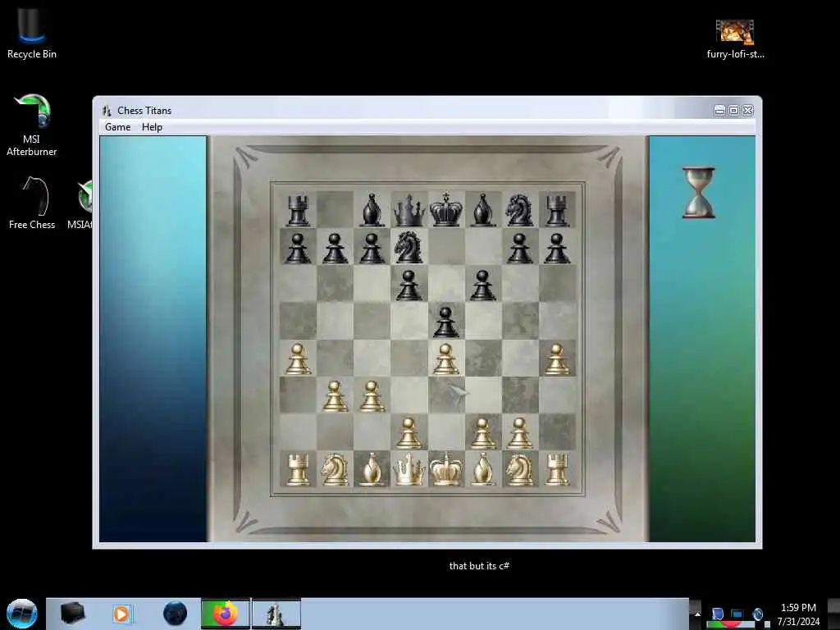
Task: Select the white pawn on f2
Action: coord(482,433)
